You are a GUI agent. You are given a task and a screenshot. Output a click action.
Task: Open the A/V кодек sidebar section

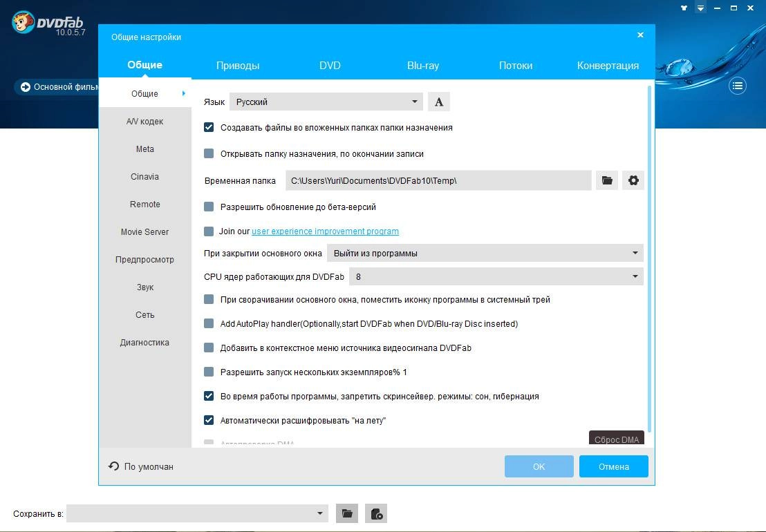click(x=144, y=121)
